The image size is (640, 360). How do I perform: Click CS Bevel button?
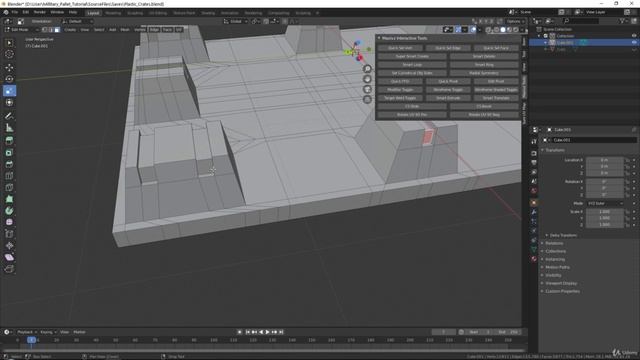[x=484, y=106]
